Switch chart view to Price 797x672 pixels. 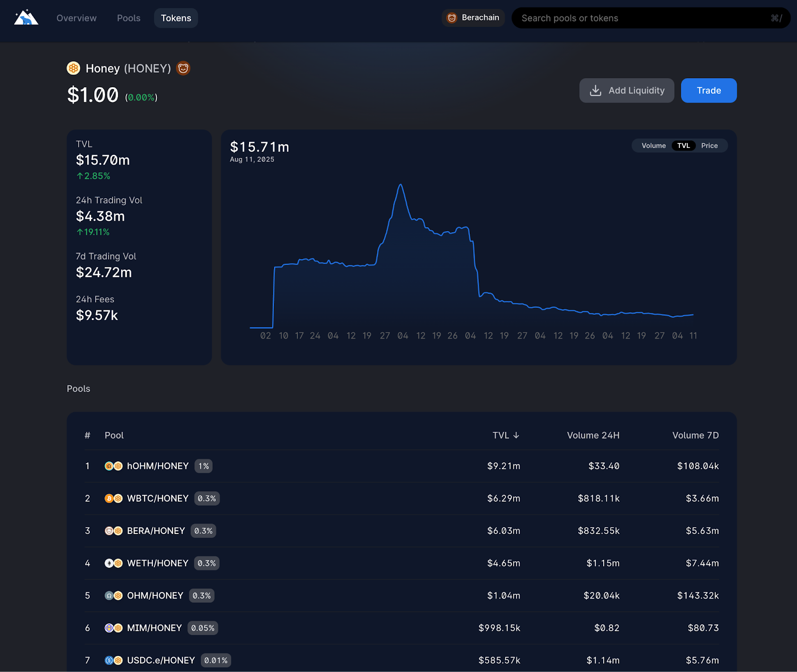click(709, 145)
